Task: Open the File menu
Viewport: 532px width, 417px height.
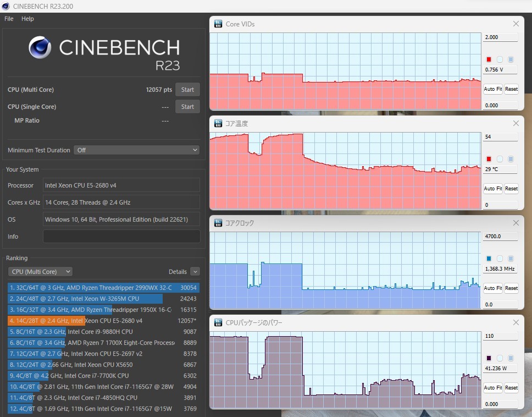Action: [x=9, y=19]
